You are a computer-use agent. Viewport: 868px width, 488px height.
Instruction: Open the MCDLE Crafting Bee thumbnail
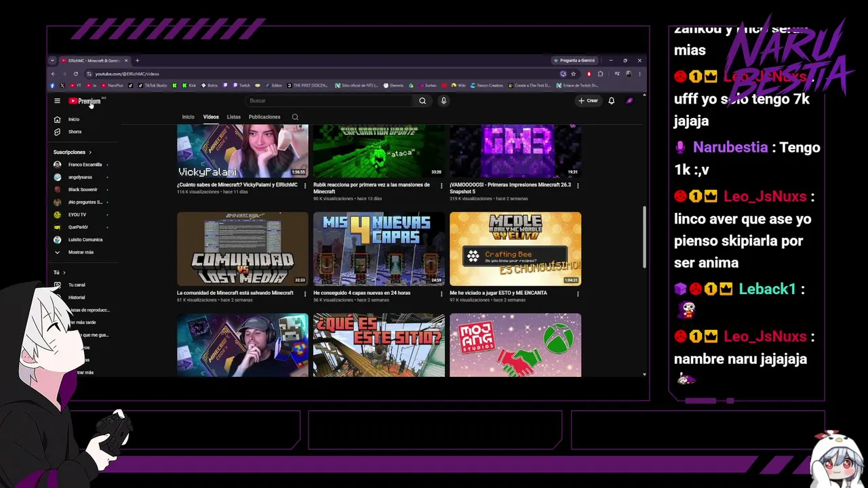click(515, 249)
